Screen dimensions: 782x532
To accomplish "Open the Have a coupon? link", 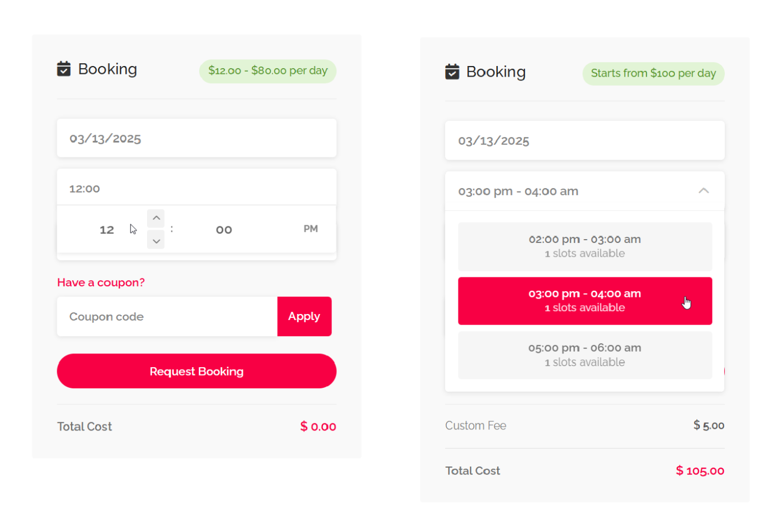I will coord(101,282).
